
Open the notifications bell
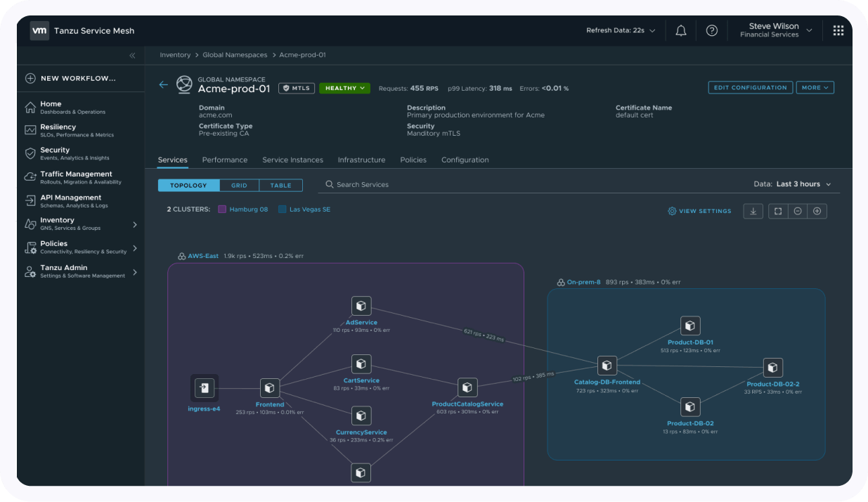[x=681, y=30]
